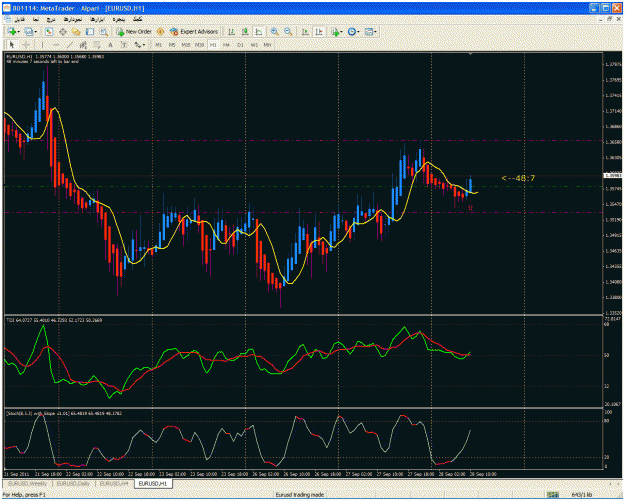Expand the Arrows tool dropdown arrow

144,45
